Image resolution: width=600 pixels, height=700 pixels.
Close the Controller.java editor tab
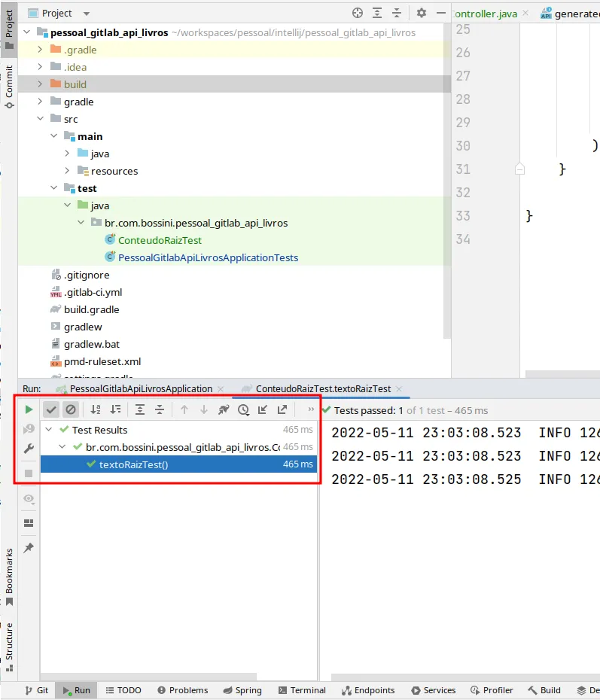[525, 14]
